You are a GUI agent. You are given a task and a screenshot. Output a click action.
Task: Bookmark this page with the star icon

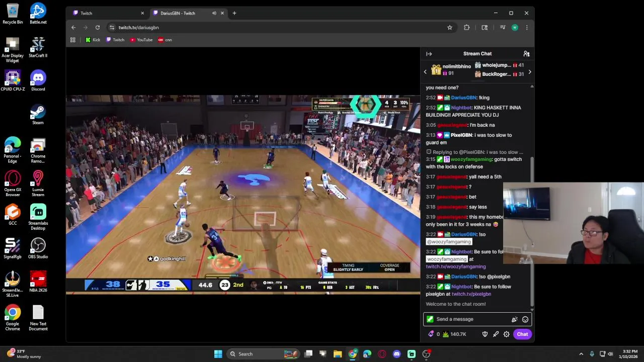coord(450,28)
